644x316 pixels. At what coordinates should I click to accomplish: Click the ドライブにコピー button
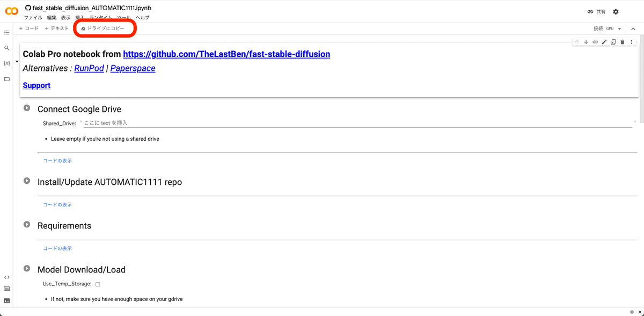(103, 28)
